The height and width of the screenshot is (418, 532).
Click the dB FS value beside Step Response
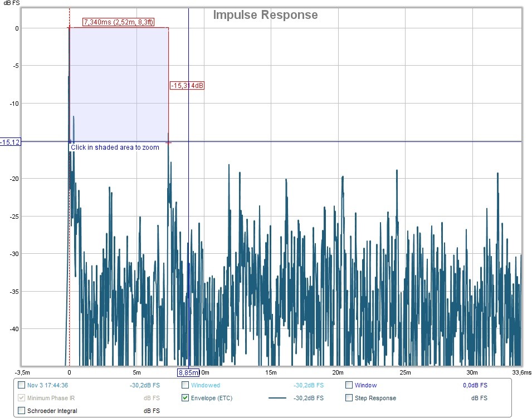pos(479,398)
